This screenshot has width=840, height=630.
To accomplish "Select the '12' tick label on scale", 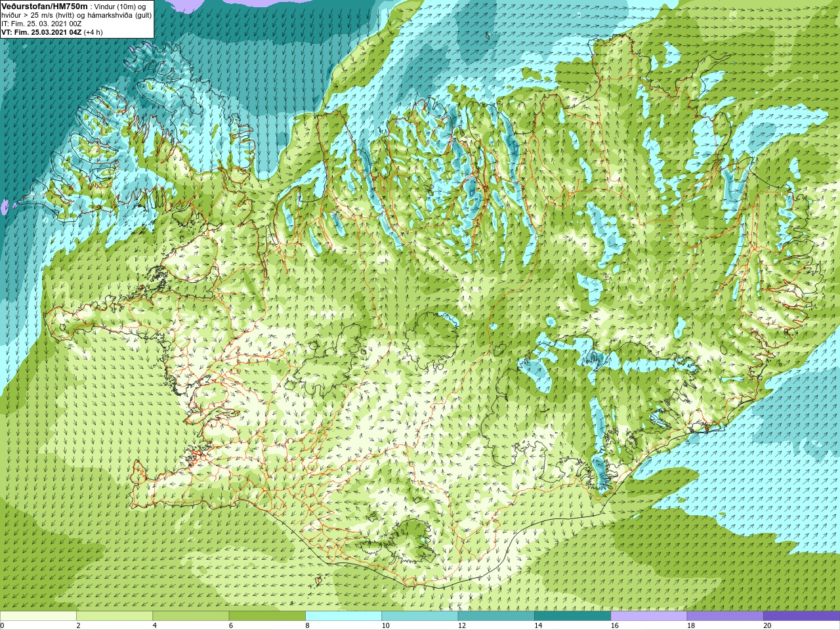I will 462,625.
